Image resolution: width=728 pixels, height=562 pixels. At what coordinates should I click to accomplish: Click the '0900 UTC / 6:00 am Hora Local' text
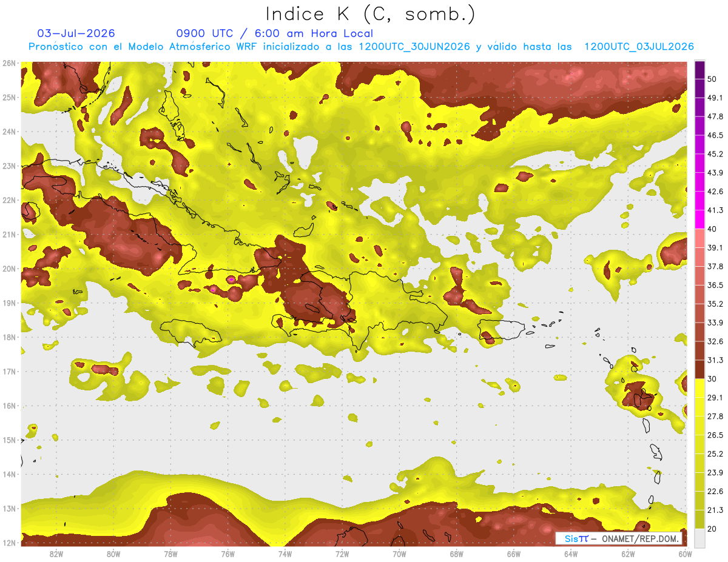click(275, 33)
